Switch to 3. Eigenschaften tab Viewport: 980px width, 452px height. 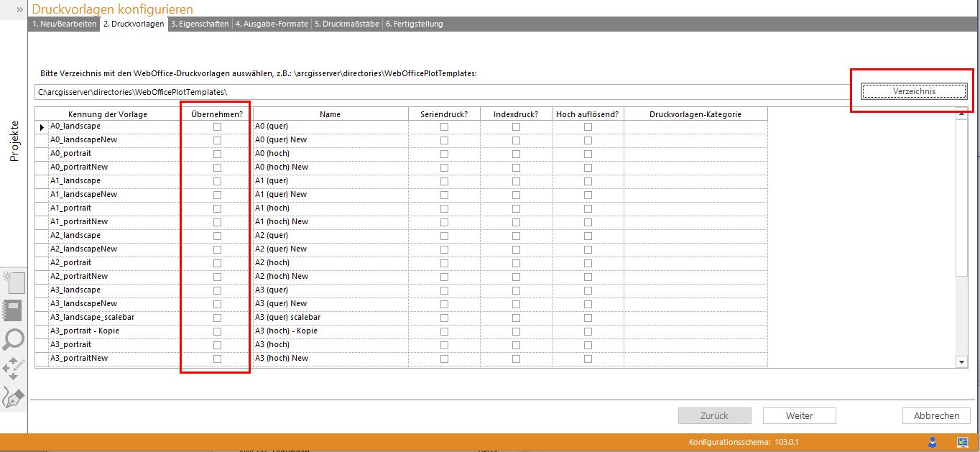click(200, 24)
